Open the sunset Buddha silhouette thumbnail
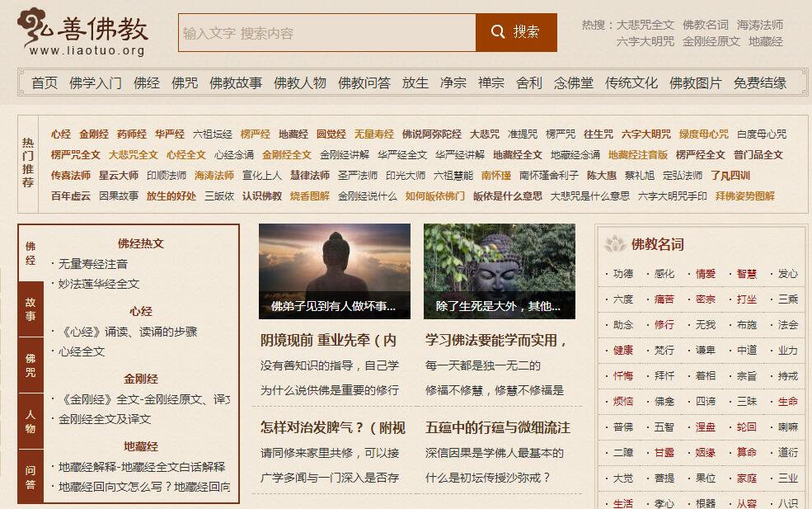Viewport: 812px width, 509px height. click(335, 271)
